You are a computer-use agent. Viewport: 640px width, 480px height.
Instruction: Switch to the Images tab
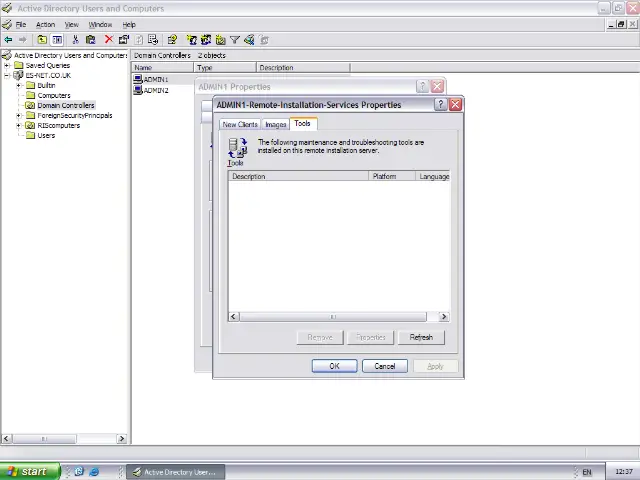click(275, 125)
